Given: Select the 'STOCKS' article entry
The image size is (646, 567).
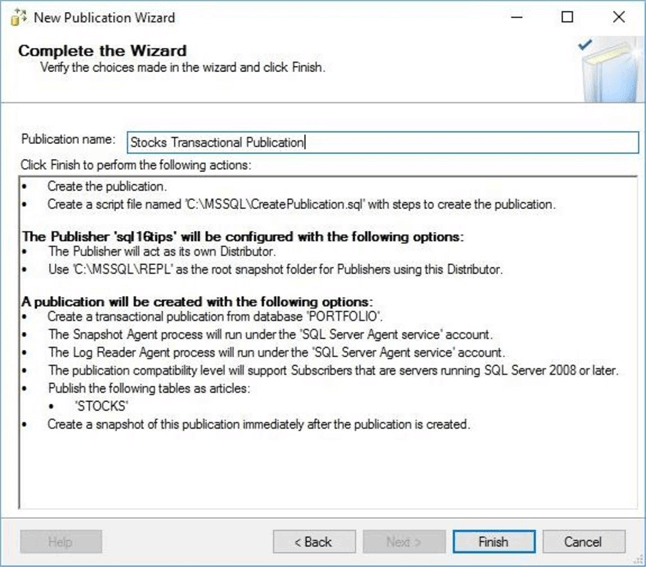Looking at the screenshot, I should [99, 407].
